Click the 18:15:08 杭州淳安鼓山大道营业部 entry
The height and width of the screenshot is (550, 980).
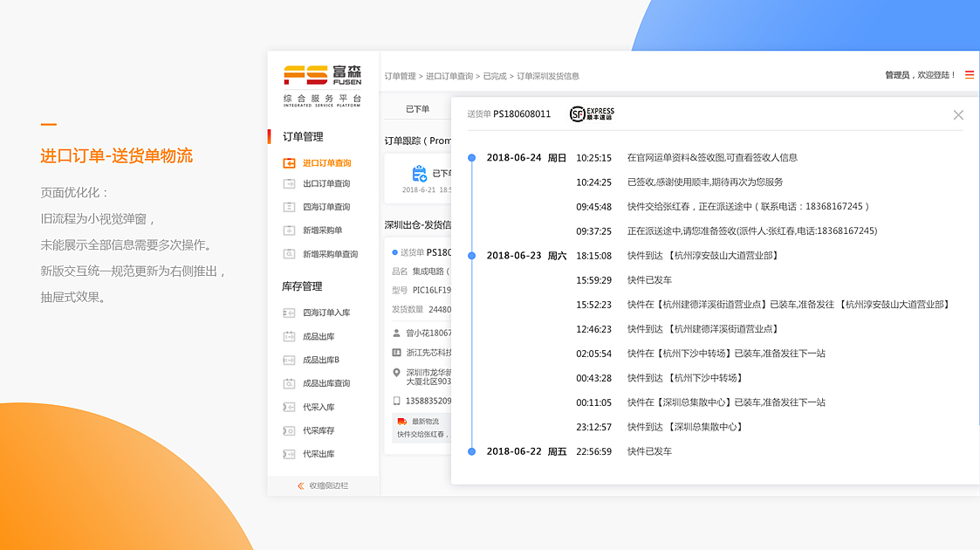click(x=677, y=256)
